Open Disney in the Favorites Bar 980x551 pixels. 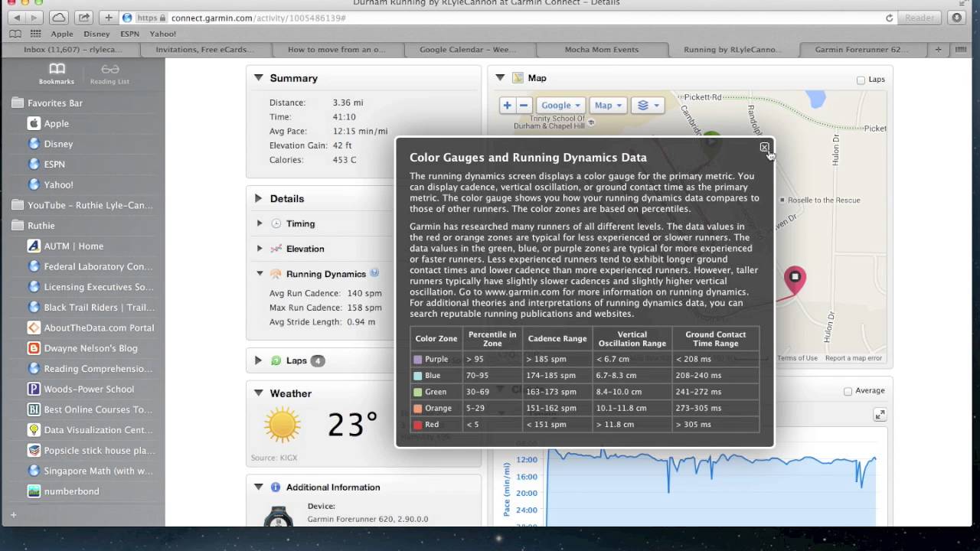click(96, 34)
